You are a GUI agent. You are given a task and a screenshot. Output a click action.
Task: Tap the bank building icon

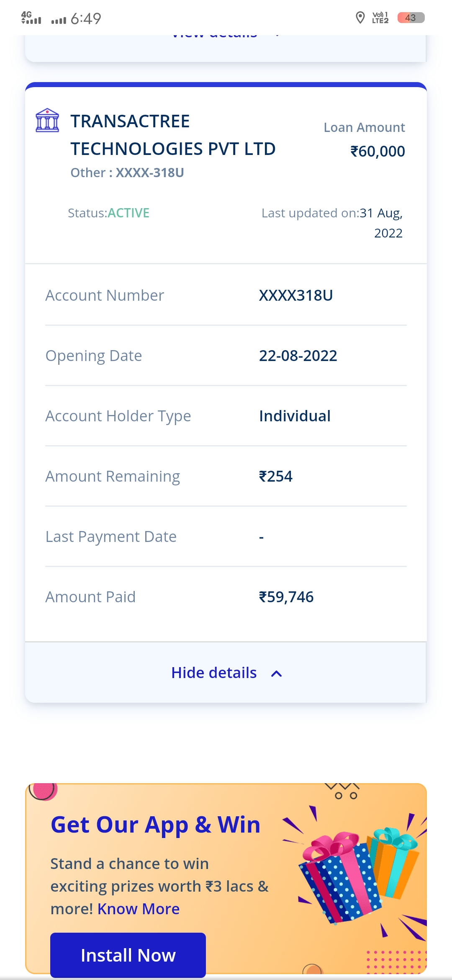pyautogui.click(x=47, y=121)
